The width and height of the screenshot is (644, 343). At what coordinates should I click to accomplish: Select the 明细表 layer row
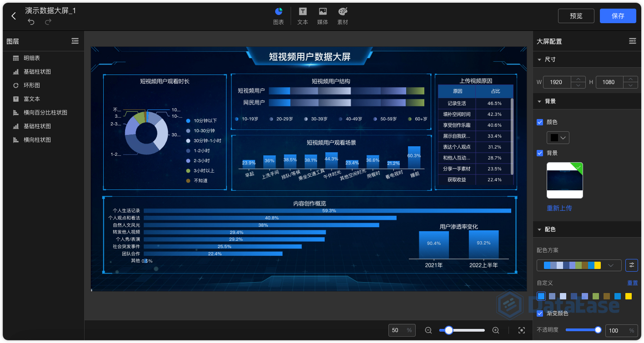[44, 58]
